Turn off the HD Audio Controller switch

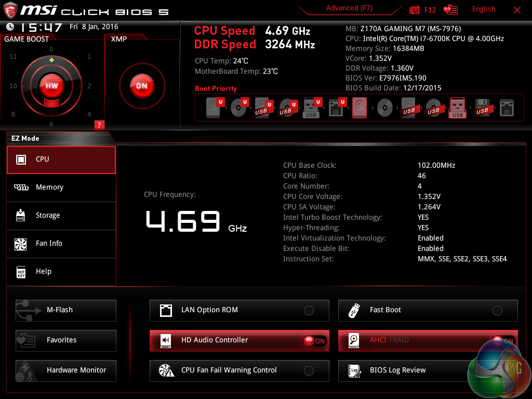tap(314, 341)
